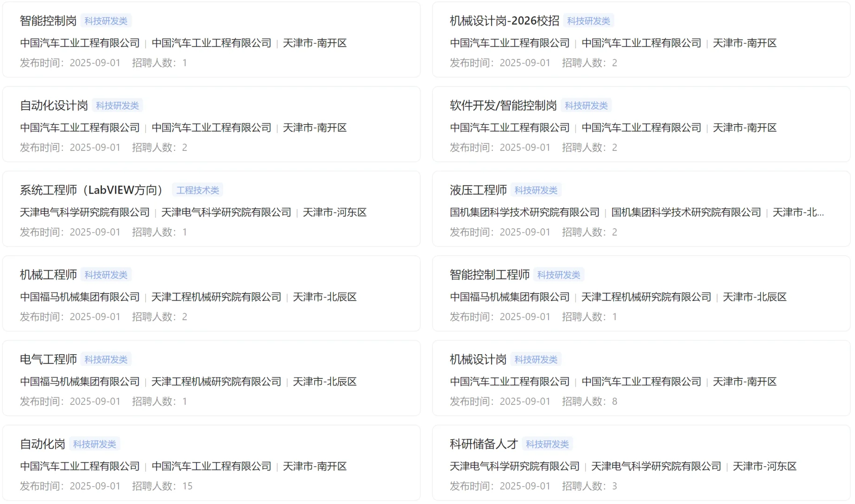Click 天津市-南开区 on the 智能控制岗 card
Screen dimensions: 855x504
tap(315, 43)
